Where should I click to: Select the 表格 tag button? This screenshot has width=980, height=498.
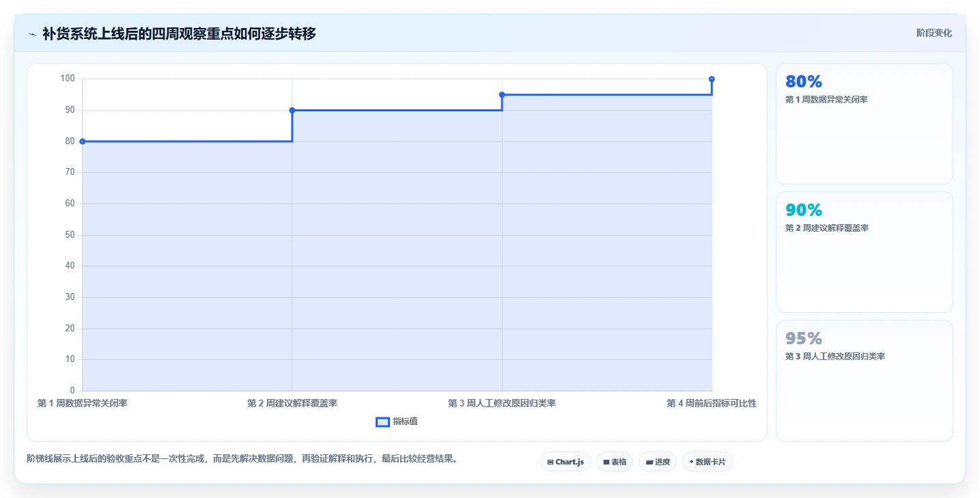coord(615,462)
